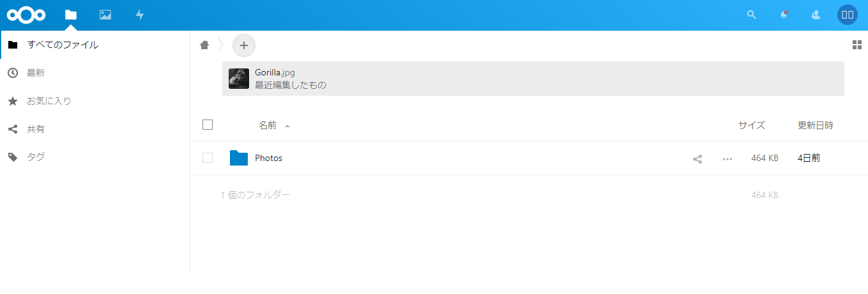Open the notifications bell icon

pos(784,14)
